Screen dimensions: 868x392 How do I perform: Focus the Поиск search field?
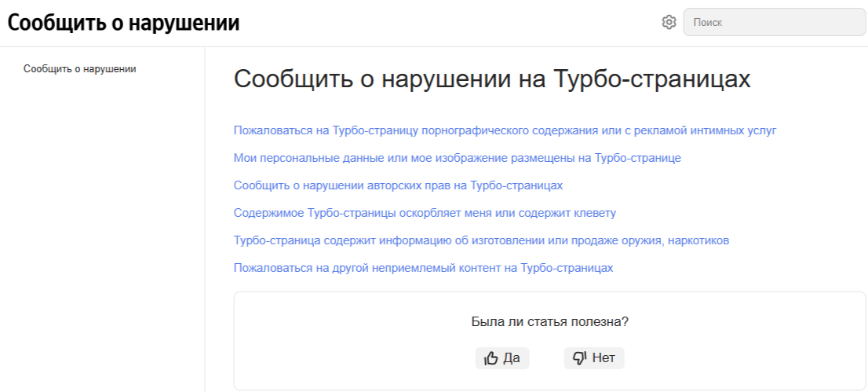point(773,22)
